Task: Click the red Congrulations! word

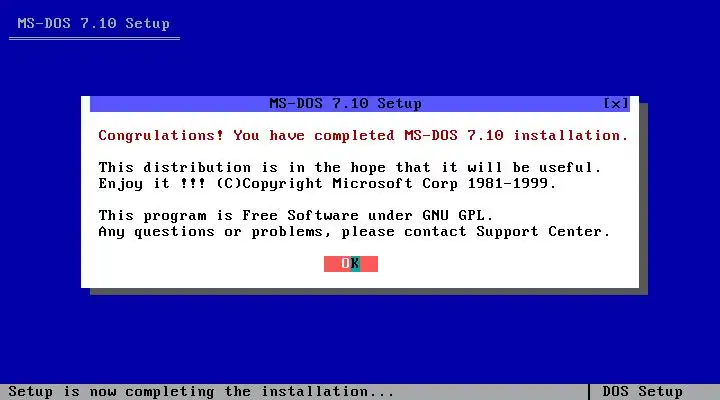Action: [x=161, y=136]
